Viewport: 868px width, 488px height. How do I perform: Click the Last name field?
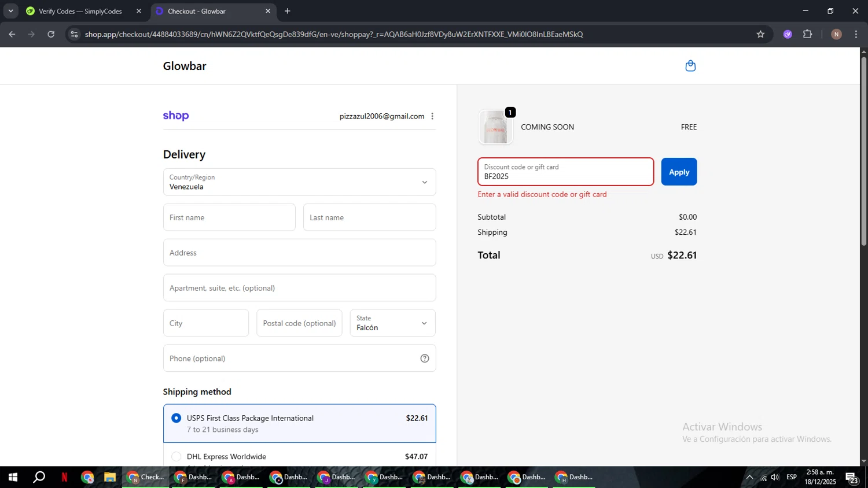370,217
